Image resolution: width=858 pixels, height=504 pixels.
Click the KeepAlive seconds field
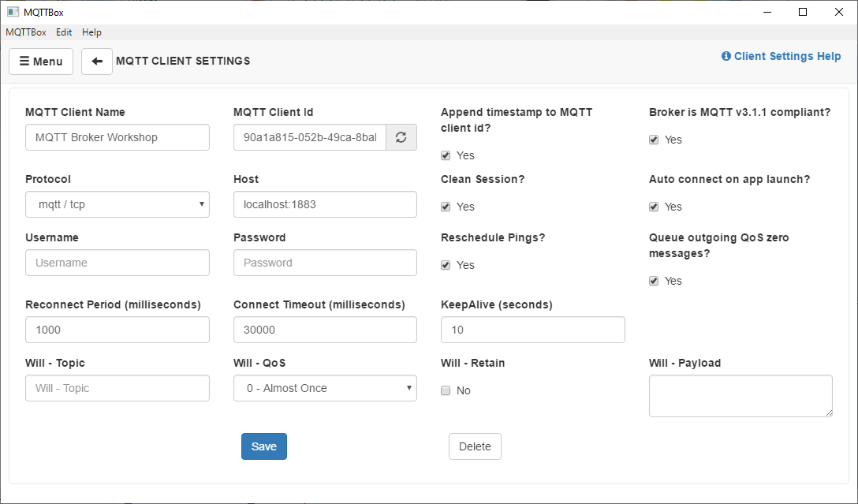click(532, 330)
